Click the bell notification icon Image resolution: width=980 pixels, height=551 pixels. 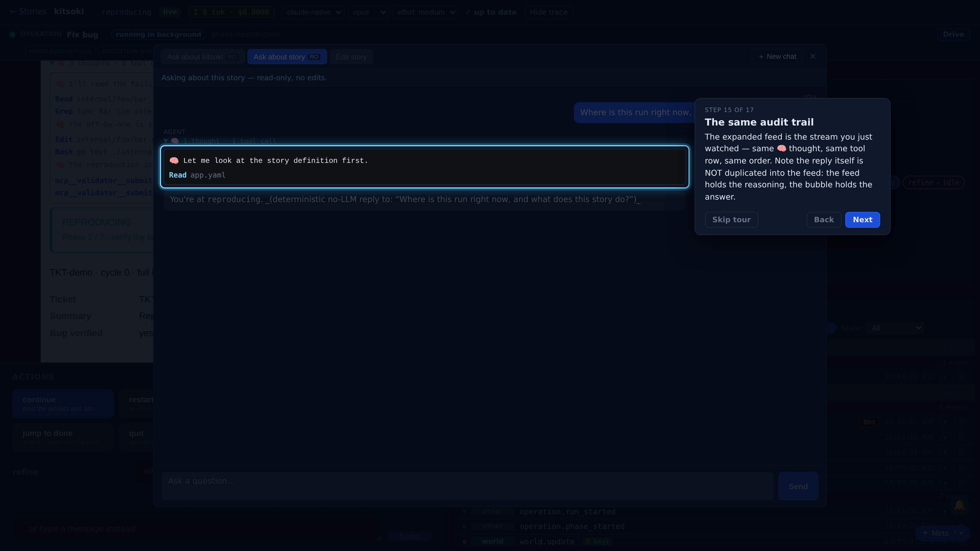tap(959, 505)
